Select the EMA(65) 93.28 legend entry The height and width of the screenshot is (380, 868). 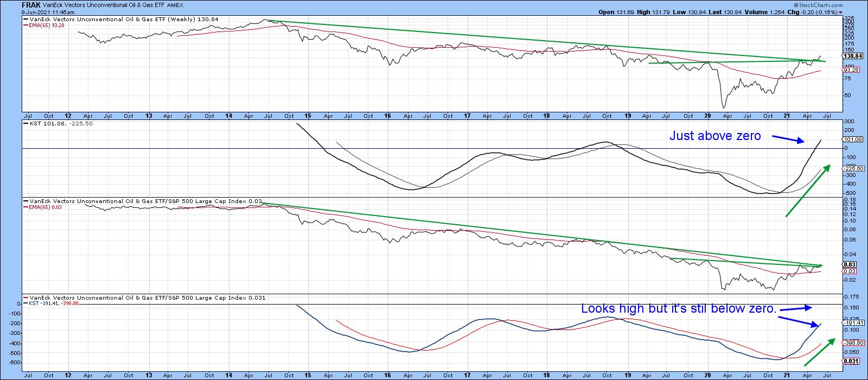pos(43,25)
